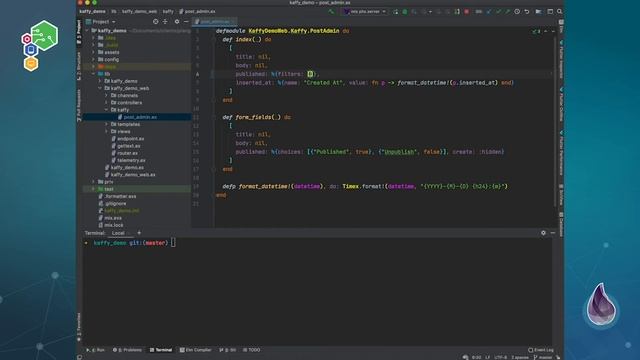Viewport: 640px width, 360px height.
Task: Open Project Structure folder icon in toolbar
Action: [x=539, y=11]
